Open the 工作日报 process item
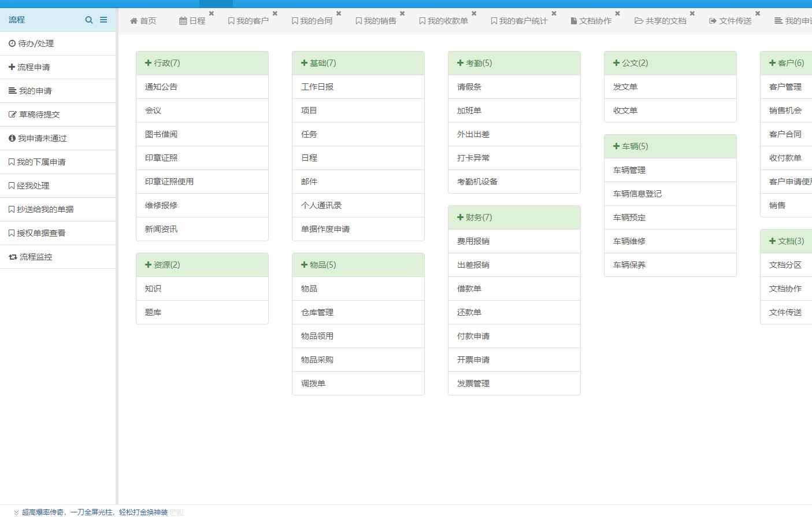The image size is (812, 517). pyautogui.click(x=358, y=87)
